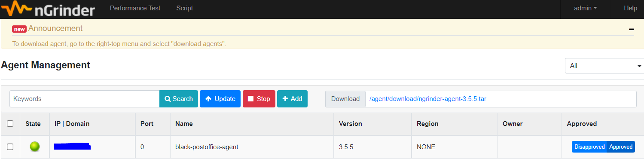Set agent to Approved

621,147
